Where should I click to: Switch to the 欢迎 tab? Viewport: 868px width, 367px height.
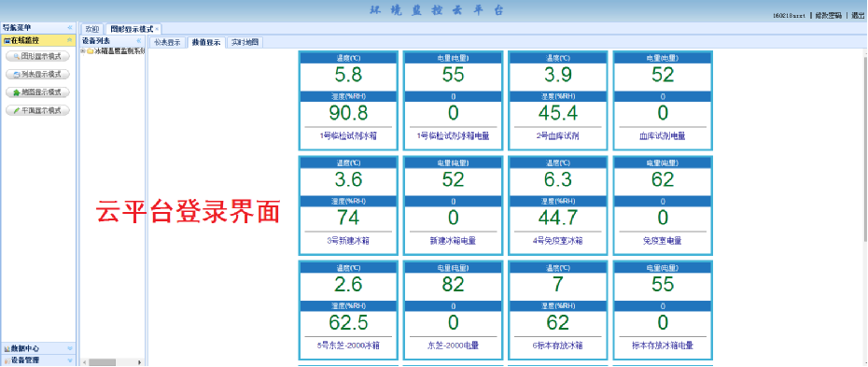click(91, 29)
